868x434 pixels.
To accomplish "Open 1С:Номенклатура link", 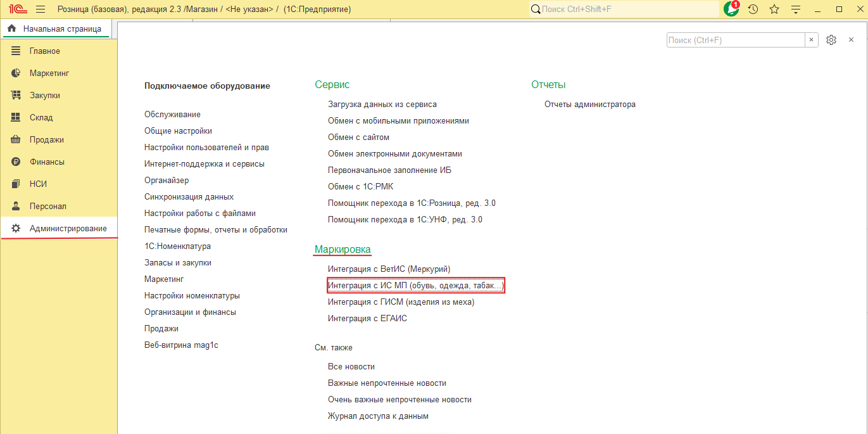I will coord(177,246).
